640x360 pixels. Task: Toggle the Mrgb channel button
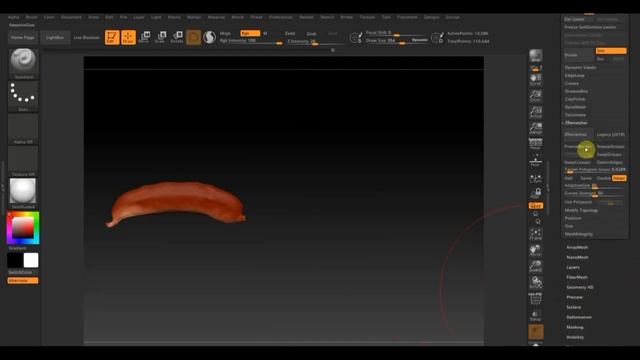(226, 33)
